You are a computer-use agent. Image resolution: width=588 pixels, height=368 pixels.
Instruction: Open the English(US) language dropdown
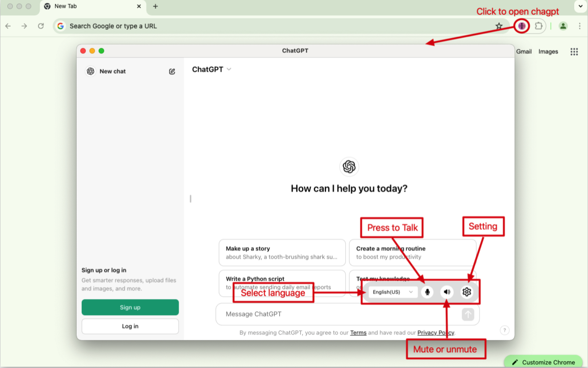point(393,292)
